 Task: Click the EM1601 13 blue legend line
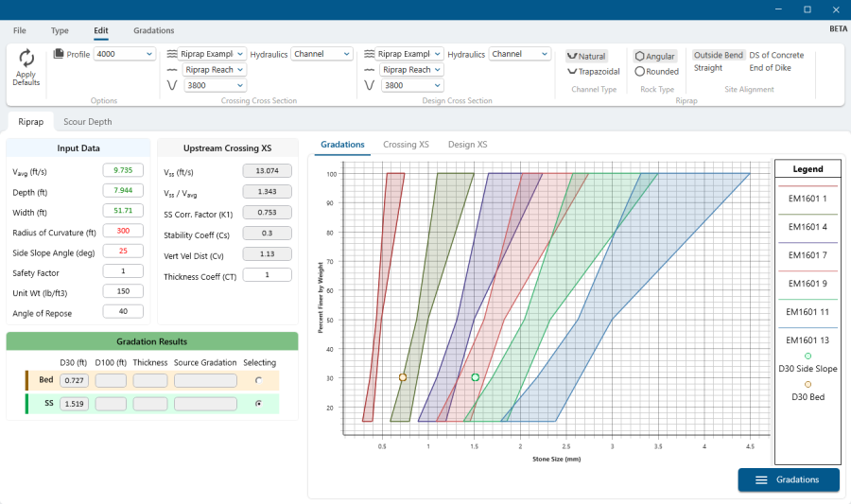(808, 326)
